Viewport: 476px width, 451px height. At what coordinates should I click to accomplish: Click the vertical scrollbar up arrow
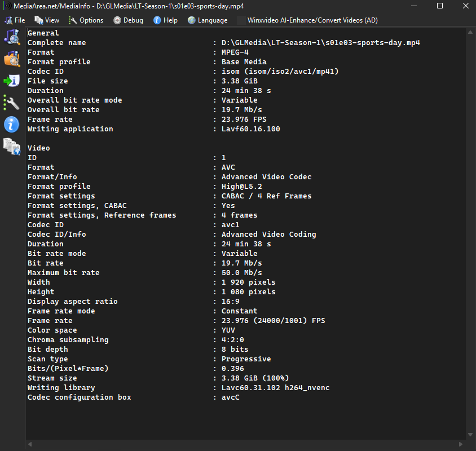pyautogui.click(x=470, y=32)
